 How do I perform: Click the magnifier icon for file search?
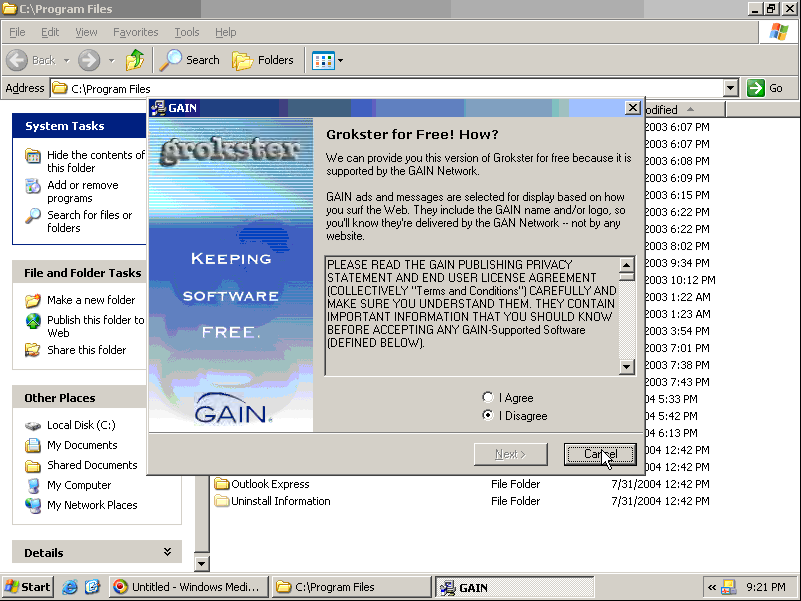point(33,216)
